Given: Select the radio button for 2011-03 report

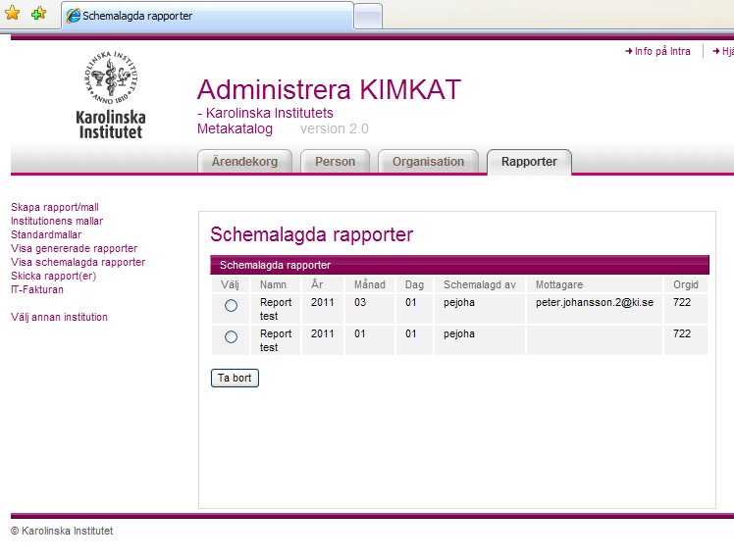Looking at the screenshot, I should coord(231,305).
